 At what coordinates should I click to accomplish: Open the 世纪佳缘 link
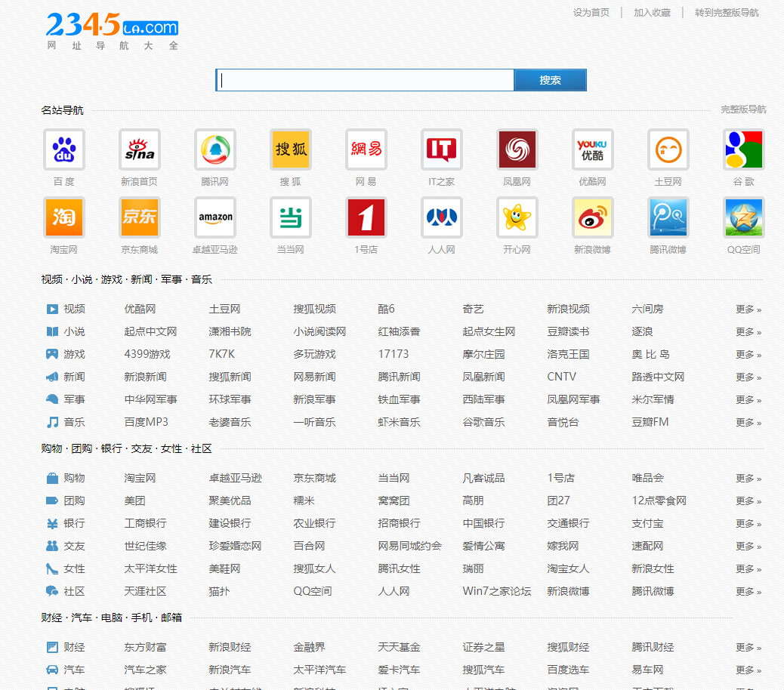(x=145, y=546)
